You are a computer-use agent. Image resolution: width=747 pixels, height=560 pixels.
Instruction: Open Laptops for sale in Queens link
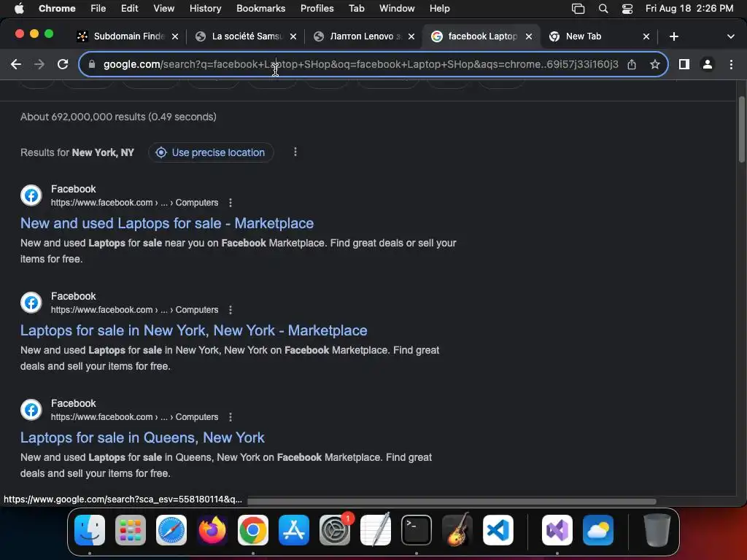coord(142,437)
